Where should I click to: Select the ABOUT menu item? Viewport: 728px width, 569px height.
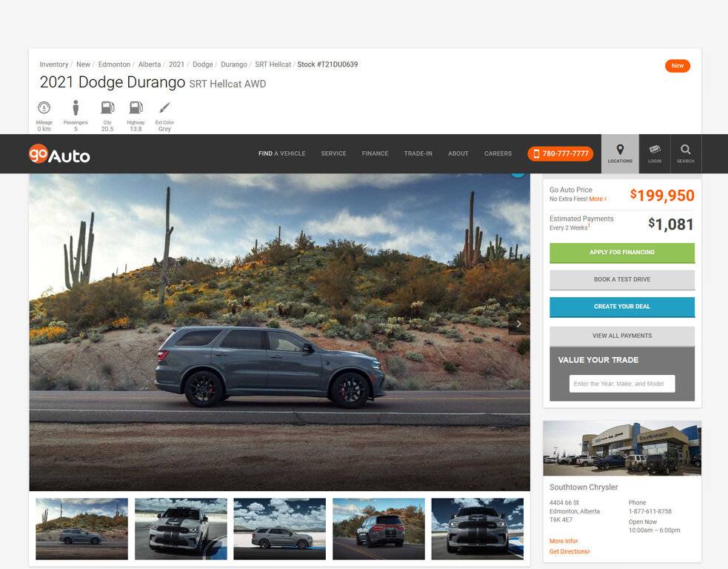(x=458, y=153)
